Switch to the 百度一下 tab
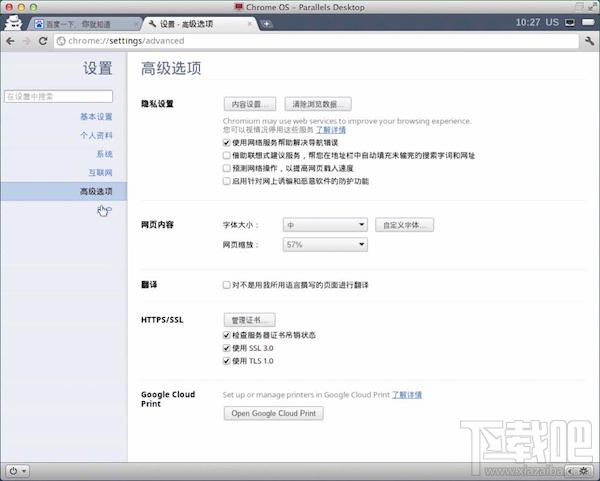The width and height of the screenshot is (600, 481). tap(85, 24)
